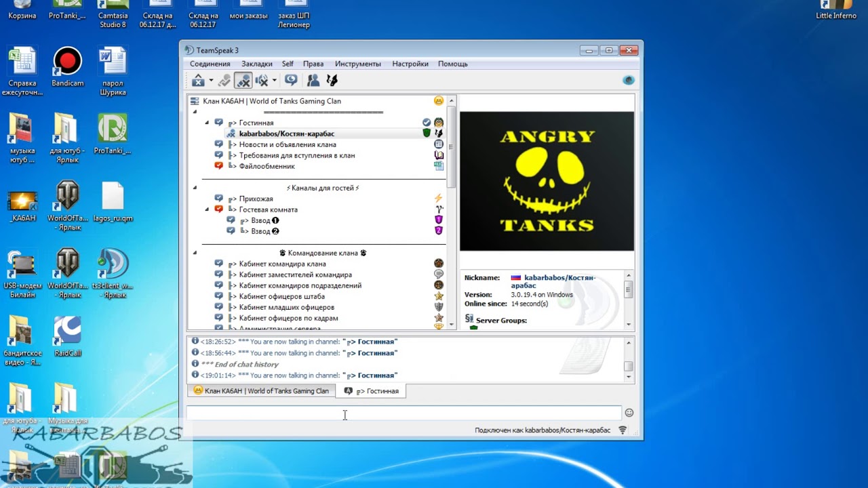Select the Кабинет младших офицеров channel
The image size is (868, 488).
287,307
